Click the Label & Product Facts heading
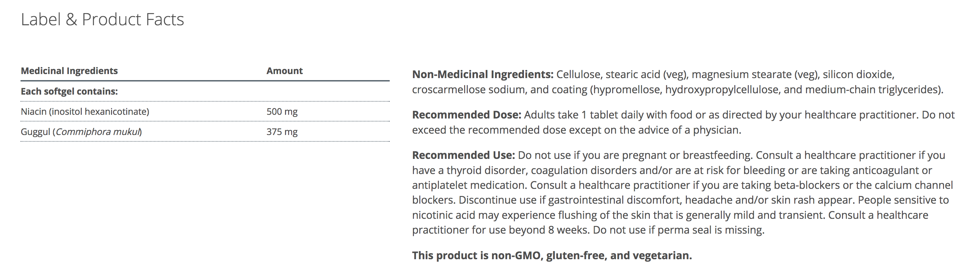This screenshot has height=272, width=980. pos(102,20)
